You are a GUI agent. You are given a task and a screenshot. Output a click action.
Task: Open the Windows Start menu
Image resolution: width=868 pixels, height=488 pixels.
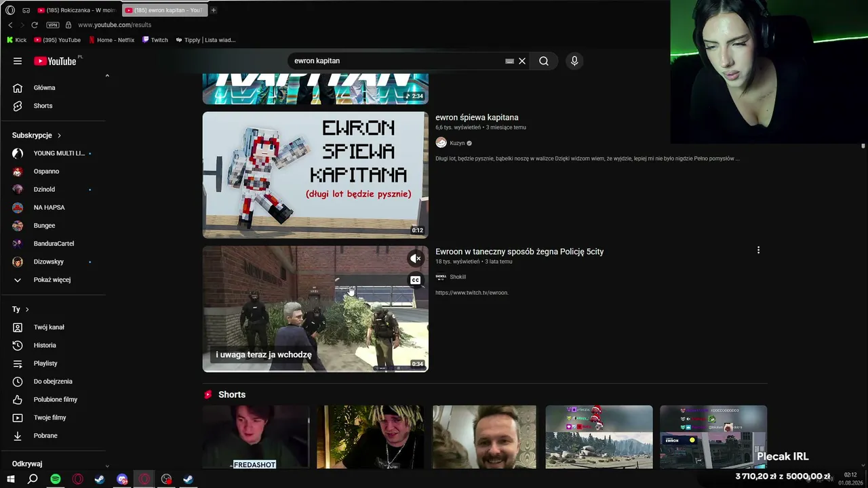(10, 479)
